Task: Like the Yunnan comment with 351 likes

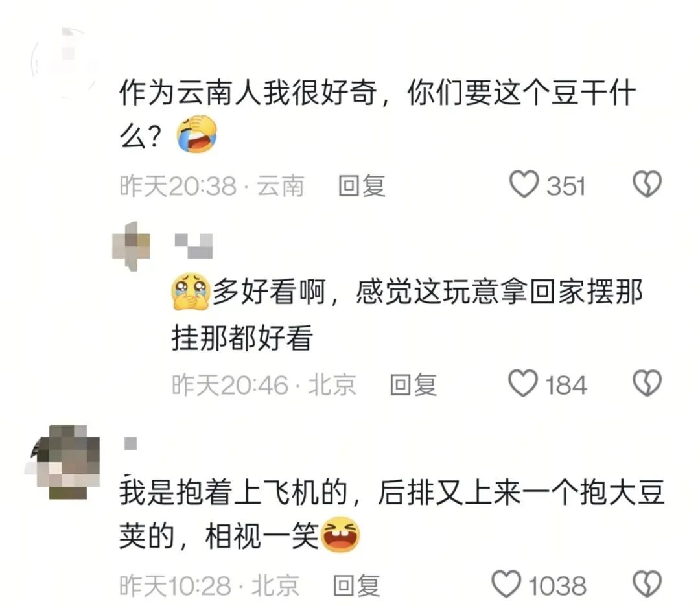Action: (524, 185)
